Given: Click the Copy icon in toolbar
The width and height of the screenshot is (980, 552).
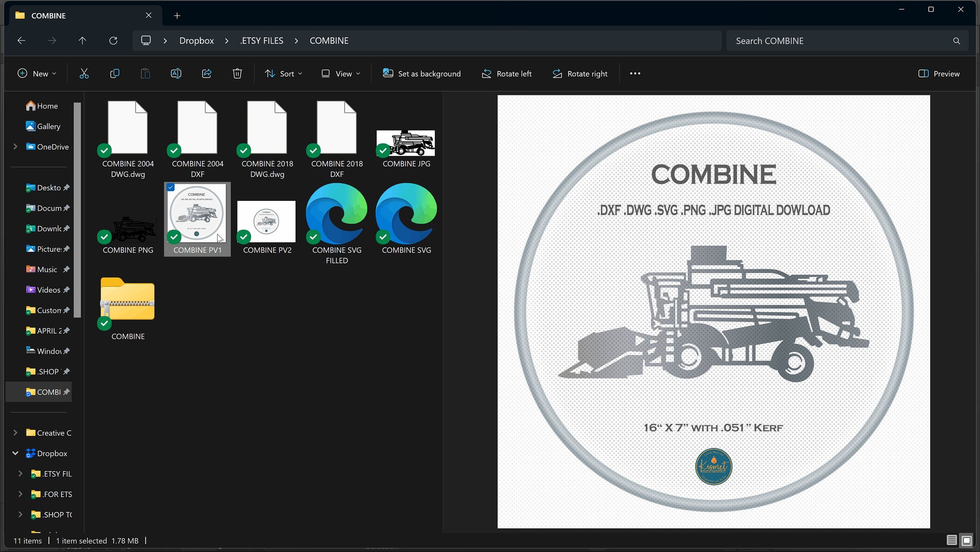Looking at the screenshot, I should click(x=114, y=73).
